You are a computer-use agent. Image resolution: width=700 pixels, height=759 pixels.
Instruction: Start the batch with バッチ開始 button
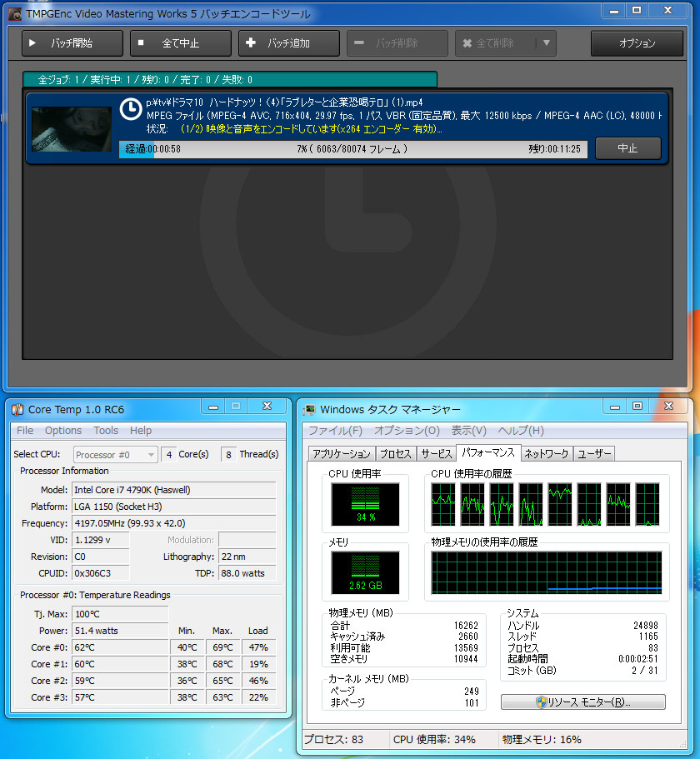[72, 43]
